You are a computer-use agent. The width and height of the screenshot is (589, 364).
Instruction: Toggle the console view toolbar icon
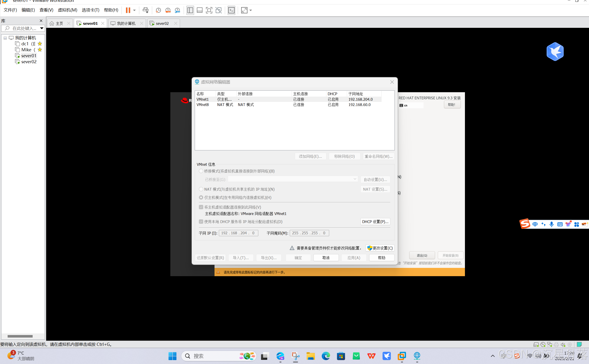pyautogui.click(x=231, y=10)
